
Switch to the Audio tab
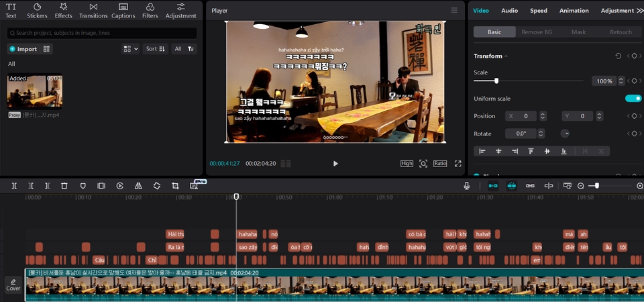(509, 11)
